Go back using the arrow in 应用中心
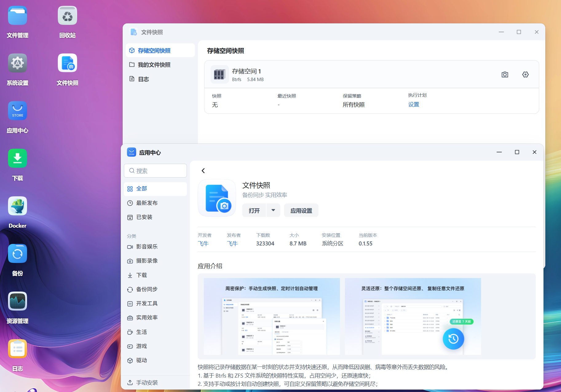This screenshot has width=561, height=392. tap(203, 171)
